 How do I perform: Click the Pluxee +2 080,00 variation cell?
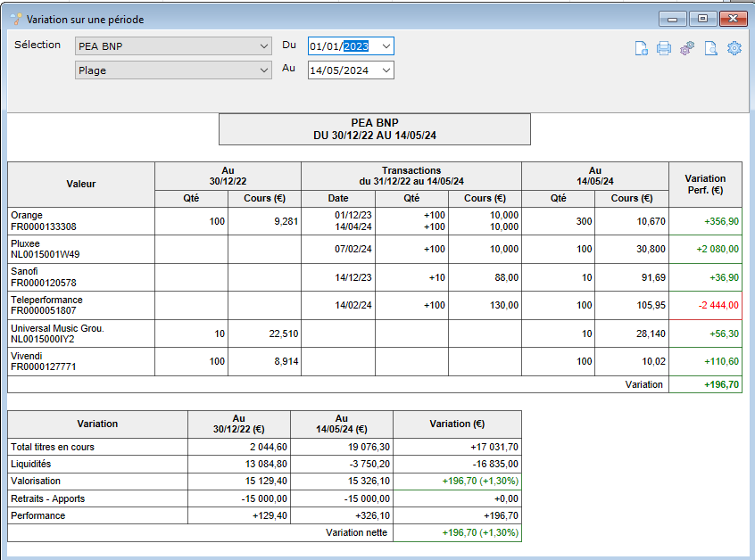[705, 249]
